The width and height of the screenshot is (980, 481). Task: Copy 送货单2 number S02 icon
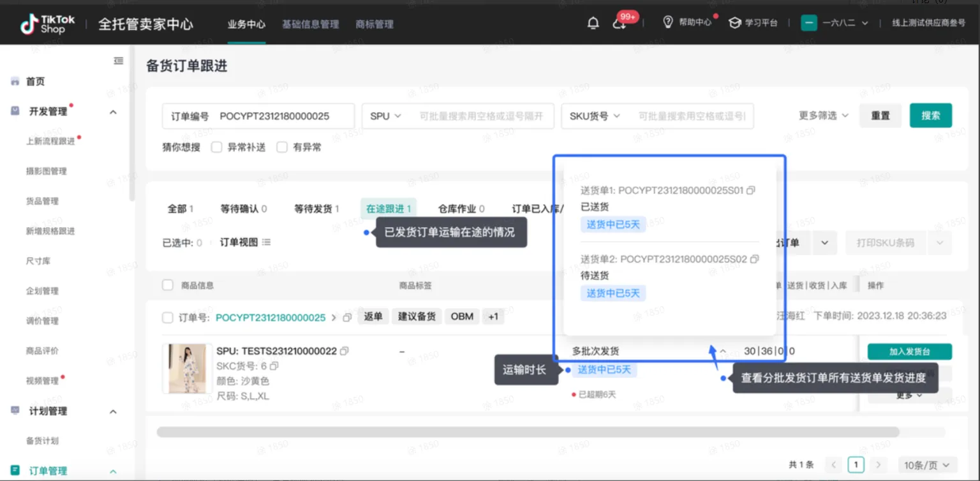[755, 259]
